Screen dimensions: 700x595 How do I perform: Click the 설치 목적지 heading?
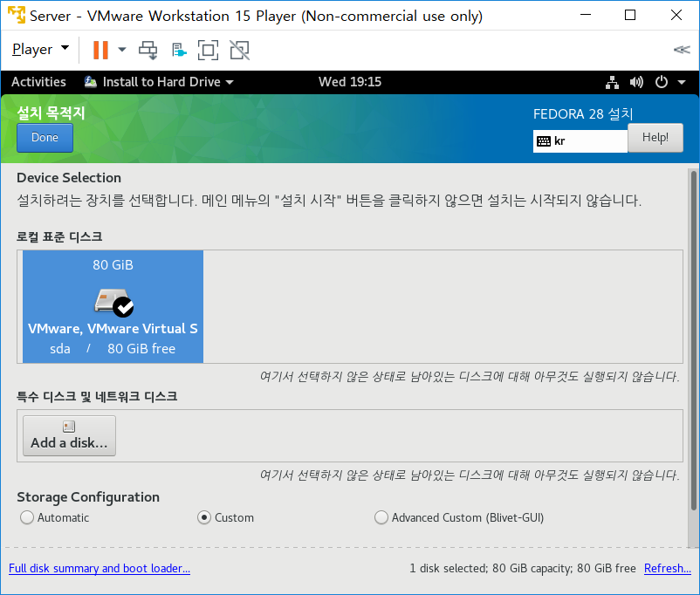[x=51, y=113]
